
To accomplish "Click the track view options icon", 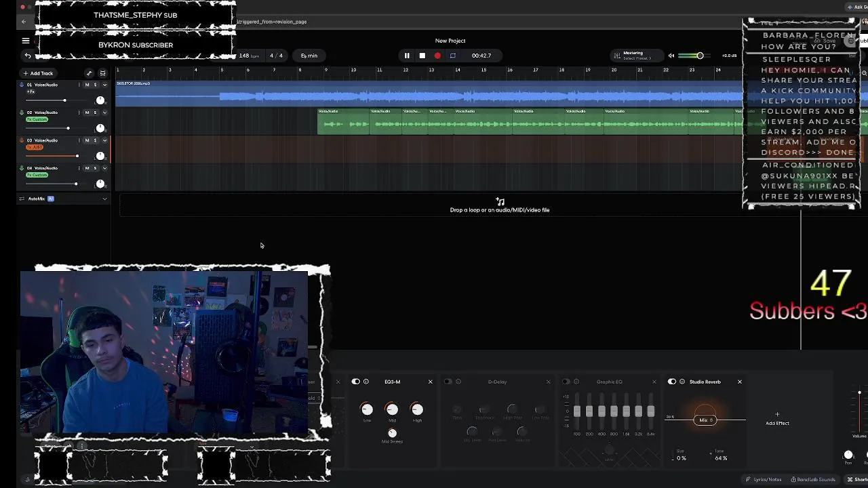I will click(x=102, y=73).
